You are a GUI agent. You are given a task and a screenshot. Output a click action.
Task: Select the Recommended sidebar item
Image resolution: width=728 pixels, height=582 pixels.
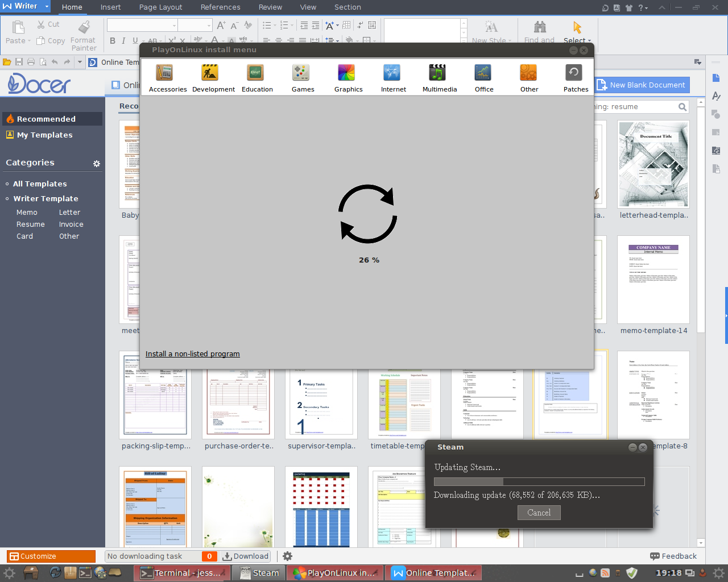pyautogui.click(x=52, y=119)
